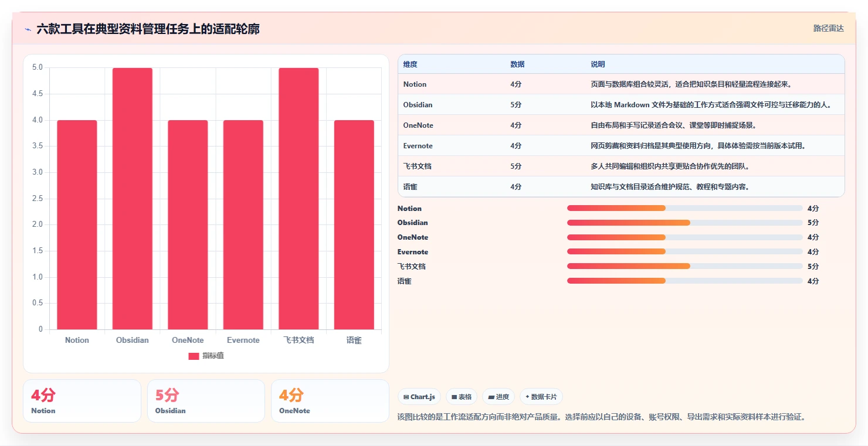Select the 4分 OneNote data card

(330, 401)
